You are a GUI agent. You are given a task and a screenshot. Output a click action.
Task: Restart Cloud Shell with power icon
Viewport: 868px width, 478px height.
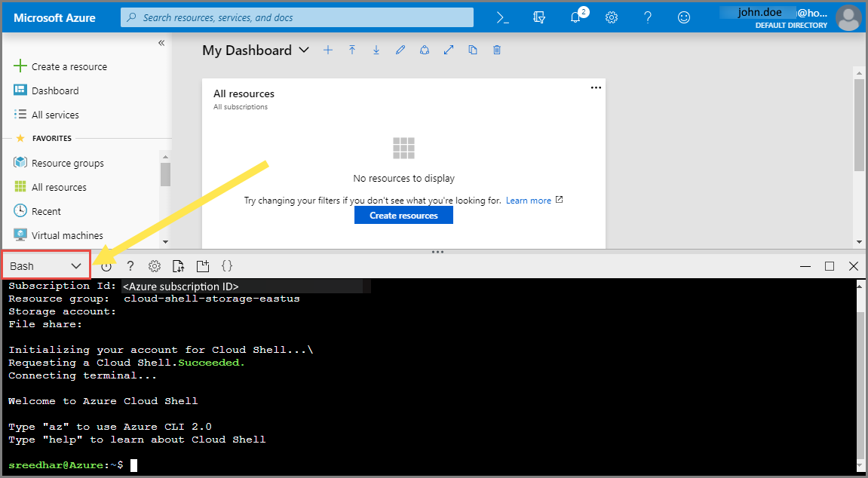click(106, 266)
